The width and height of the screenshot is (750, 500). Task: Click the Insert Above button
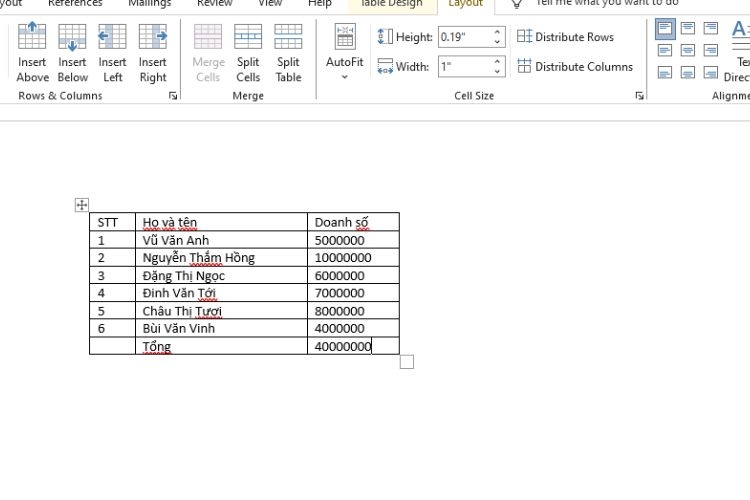tap(32, 53)
